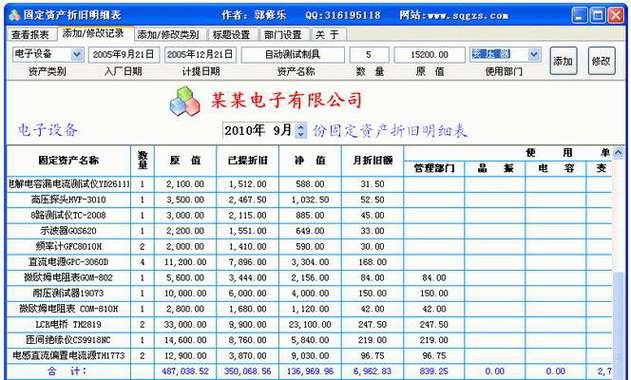Open the 部门设置 tab
The image size is (631, 380).
(283, 35)
